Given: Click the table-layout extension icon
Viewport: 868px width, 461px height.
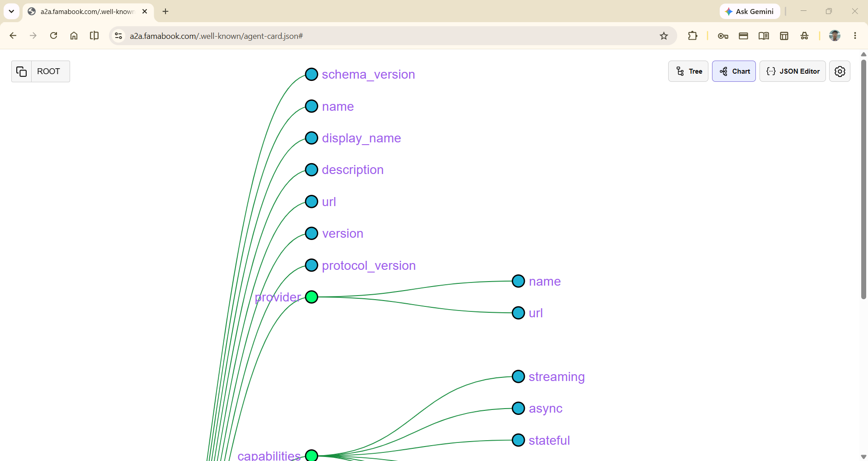Looking at the screenshot, I should click(x=784, y=36).
